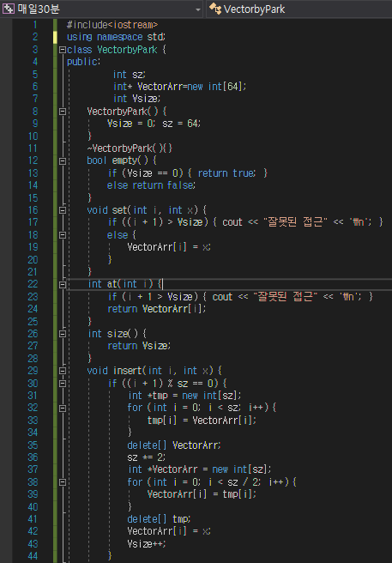Image resolution: width=392 pixels, height=563 pixels.
Task: Click 'Vsize++;' on line 43
Action: tap(147, 543)
